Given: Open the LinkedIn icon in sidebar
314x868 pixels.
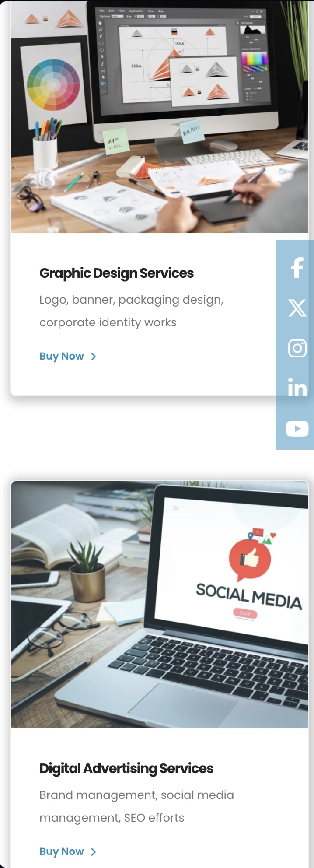Looking at the screenshot, I should click(297, 388).
